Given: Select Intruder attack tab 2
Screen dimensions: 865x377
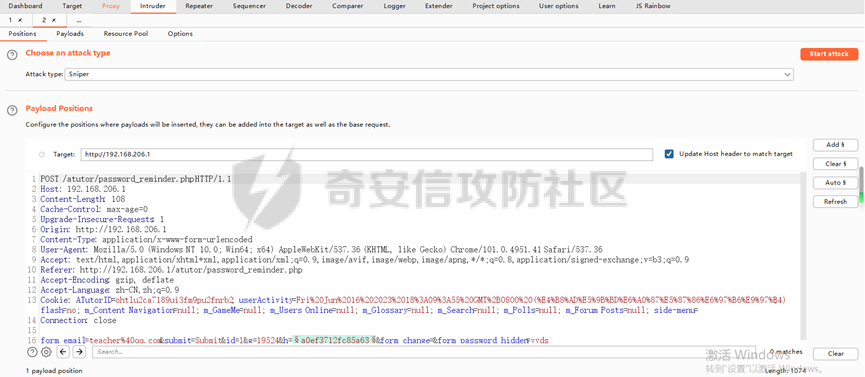Looking at the screenshot, I should [44, 20].
